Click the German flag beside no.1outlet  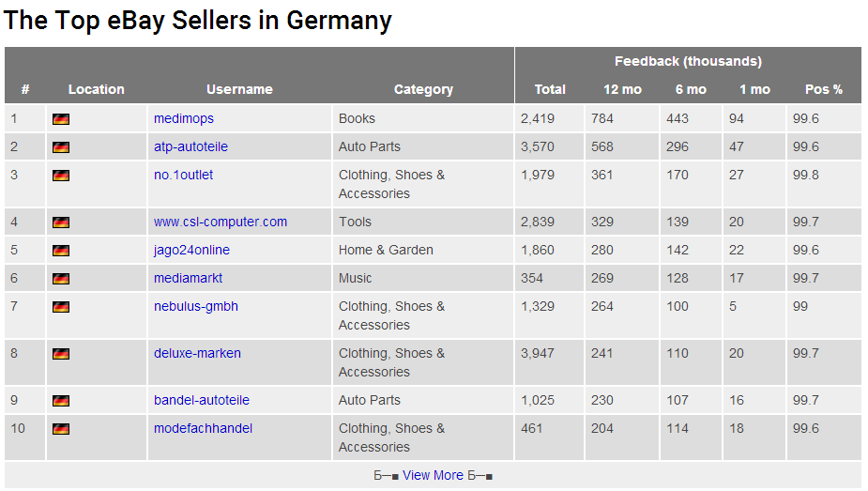61,176
